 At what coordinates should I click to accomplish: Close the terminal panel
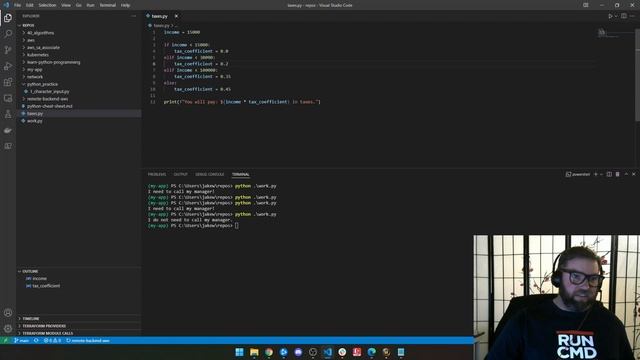(633, 174)
